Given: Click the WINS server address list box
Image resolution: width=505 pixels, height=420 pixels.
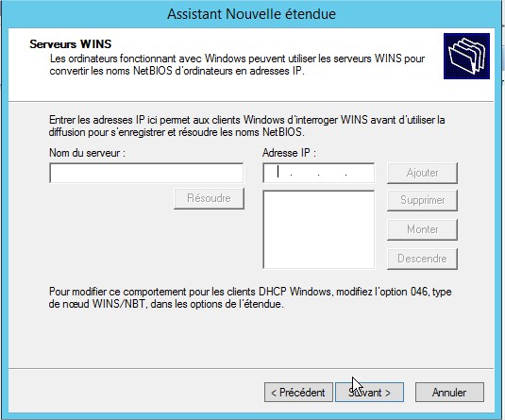Looking at the screenshot, I should [x=318, y=229].
